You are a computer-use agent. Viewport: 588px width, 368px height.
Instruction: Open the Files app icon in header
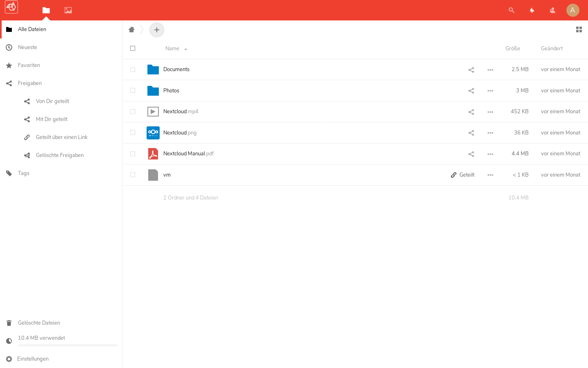pos(46,10)
